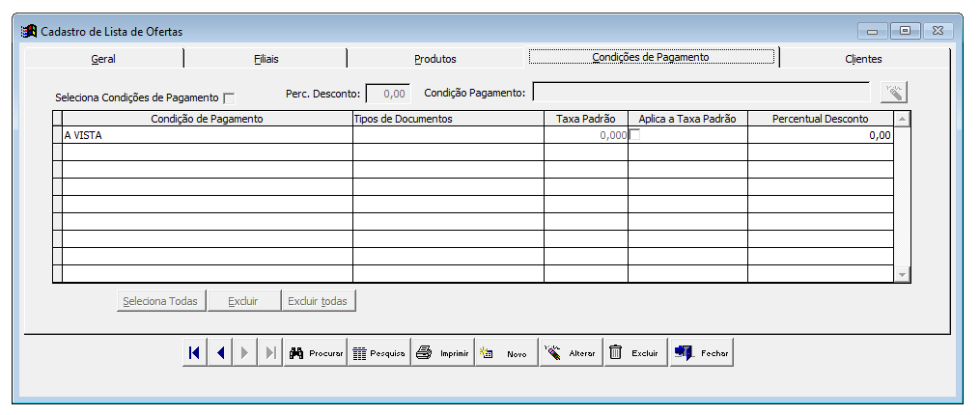Click the Seleciona Todas button
Viewport: 980px width, 415px height.
pyautogui.click(x=162, y=301)
